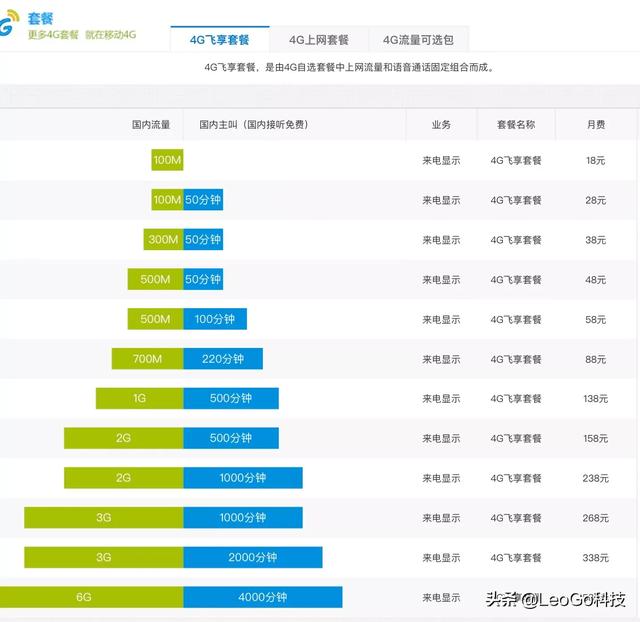
Task: Click the 700M green data bar
Action: coord(147,359)
